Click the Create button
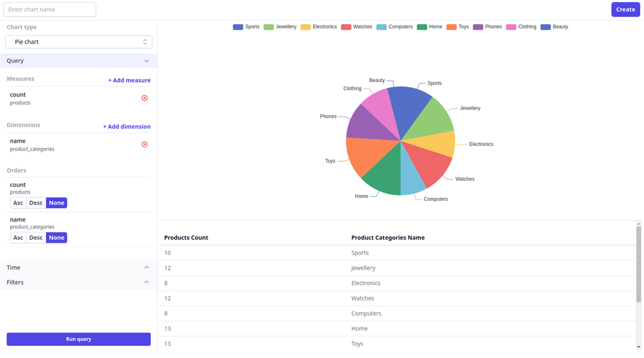This screenshot has width=644, height=358. (625, 9)
